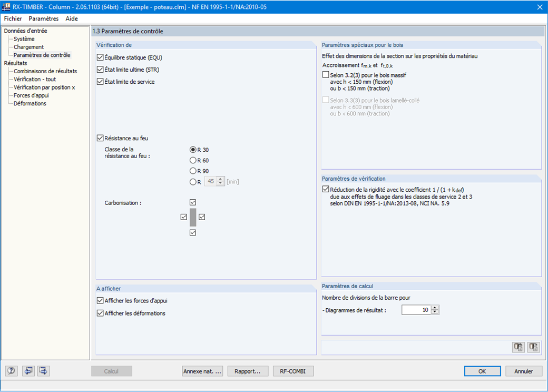Open the Paramètres menu
This screenshot has height=392, width=548.
click(x=44, y=18)
